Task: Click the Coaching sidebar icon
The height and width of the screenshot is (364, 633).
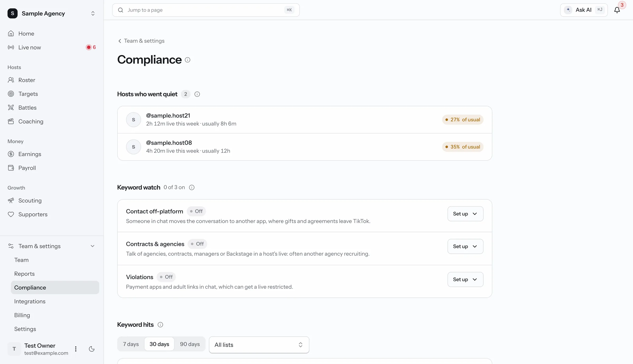Action: click(x=11, y=122)
